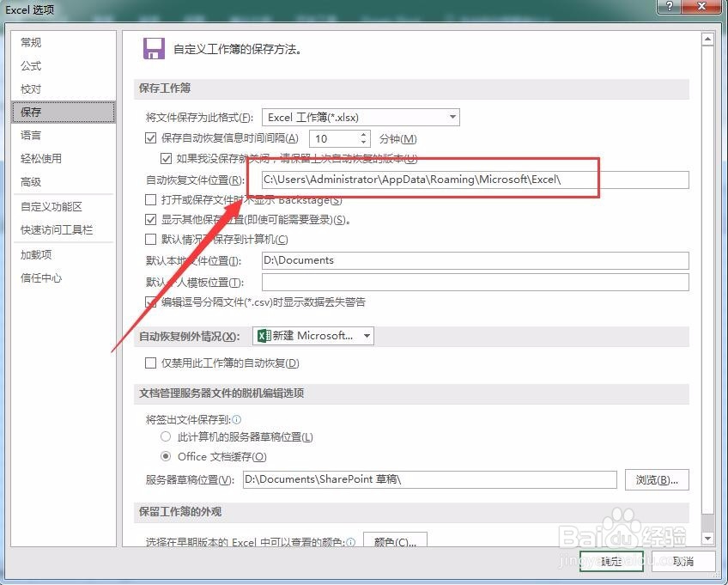Click the D:\Documents default location field
The width and height of the screenshot is (728, 585).
point(476,260)
